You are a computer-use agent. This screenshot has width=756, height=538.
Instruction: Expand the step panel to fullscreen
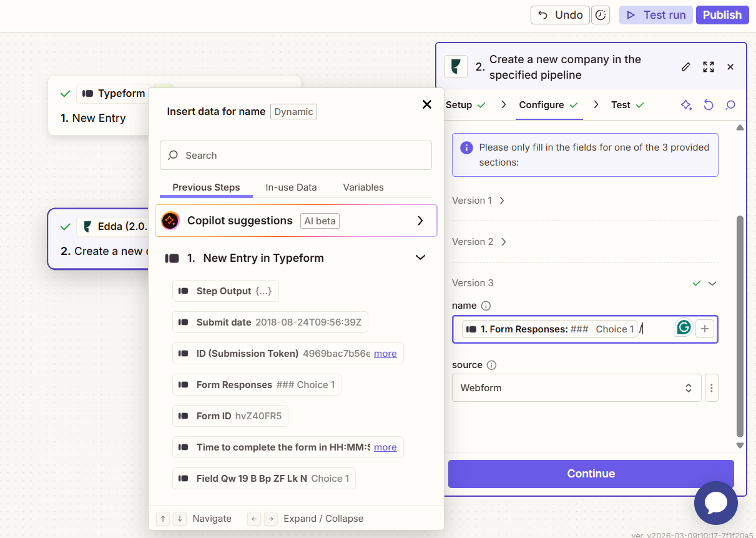tap(708, 67)
